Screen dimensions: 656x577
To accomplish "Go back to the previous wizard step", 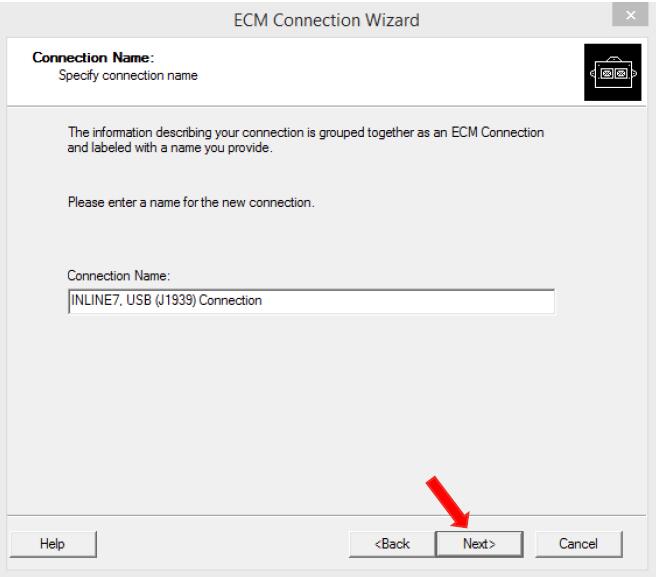I will coord(392,544).
